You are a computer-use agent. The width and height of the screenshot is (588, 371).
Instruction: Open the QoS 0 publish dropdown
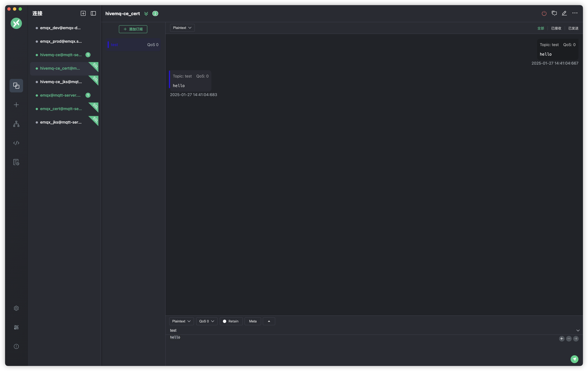tap(207, 321)
